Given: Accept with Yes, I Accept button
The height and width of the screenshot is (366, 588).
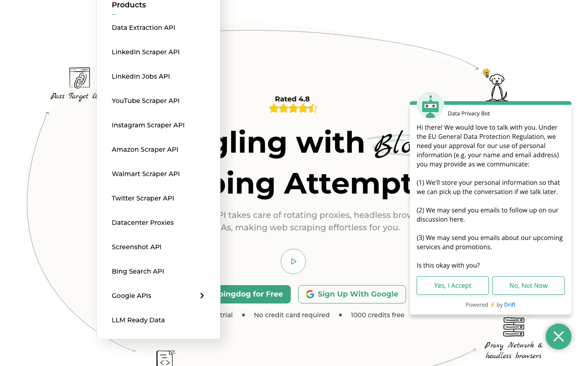Looking at the screenshot, I should (x=452, y=286).
